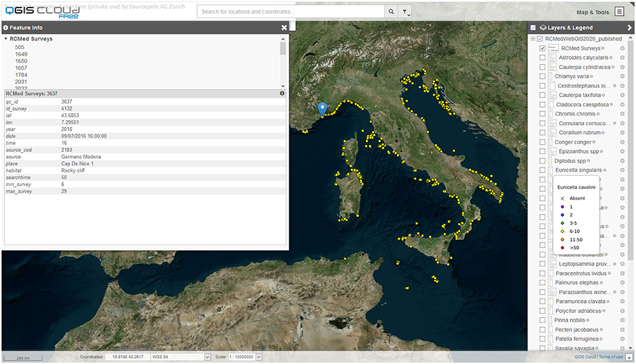This screenshot has width=636, height=364.
Task: Open settings gear for Conger conger layer
Action: (x=622, y=142)
